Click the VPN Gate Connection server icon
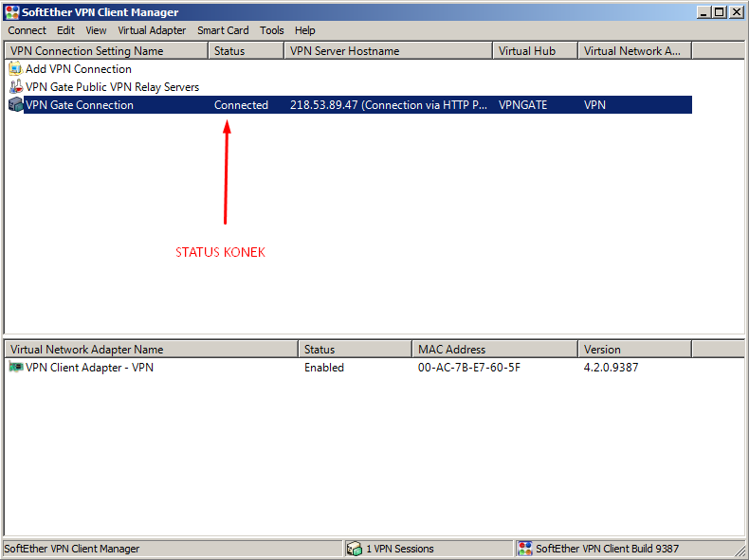The width and height of the screenshot is (749, 560). click(16, 105)
